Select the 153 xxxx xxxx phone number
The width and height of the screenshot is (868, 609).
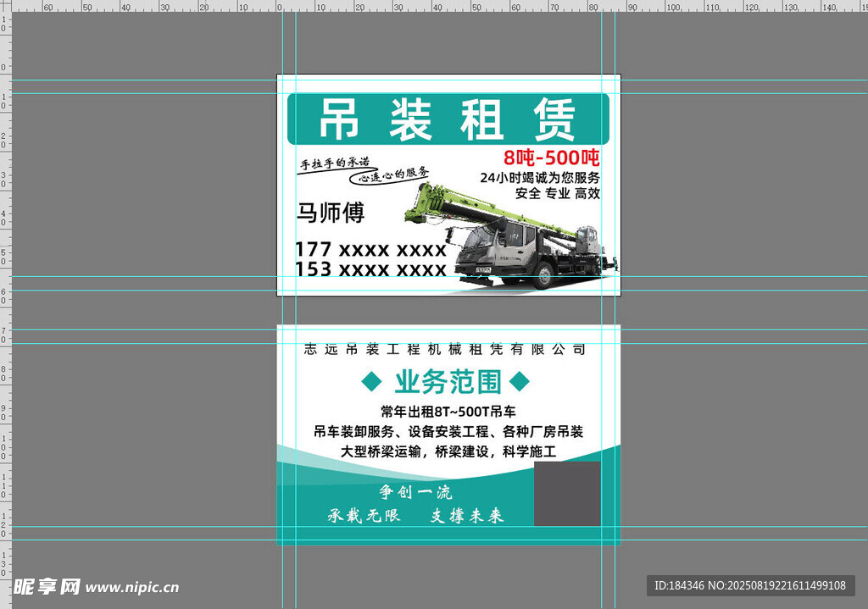coord(370,269)
